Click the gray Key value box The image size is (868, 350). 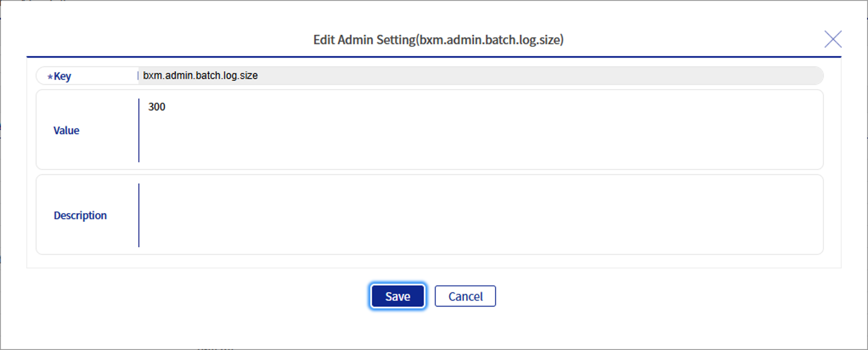click(x=478, y=76)
